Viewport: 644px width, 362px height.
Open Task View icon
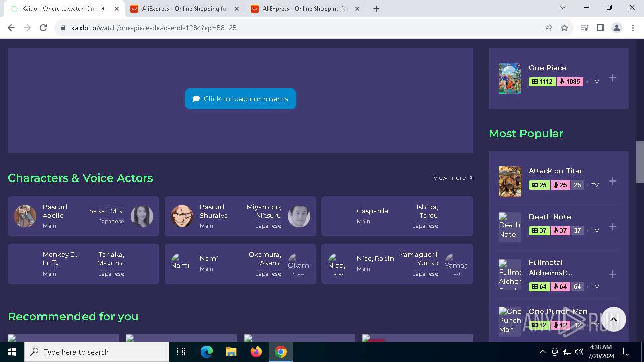(x=182, y=352)
